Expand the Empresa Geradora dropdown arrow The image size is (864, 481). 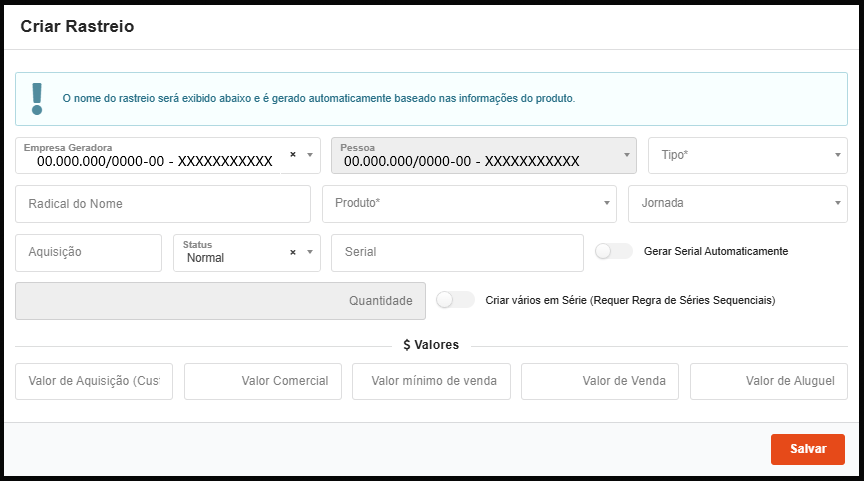[x=310, y=155]
